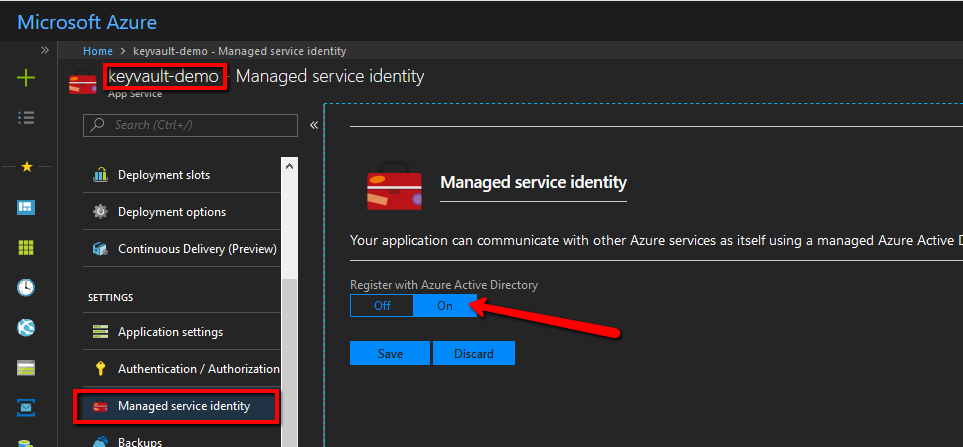Focus the Search (Ctrl+/) field

(x=190, y=125)
